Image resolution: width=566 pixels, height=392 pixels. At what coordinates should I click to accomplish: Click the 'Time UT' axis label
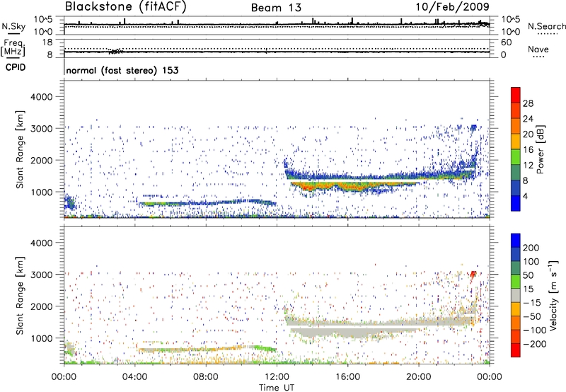(x=277, y=388)
